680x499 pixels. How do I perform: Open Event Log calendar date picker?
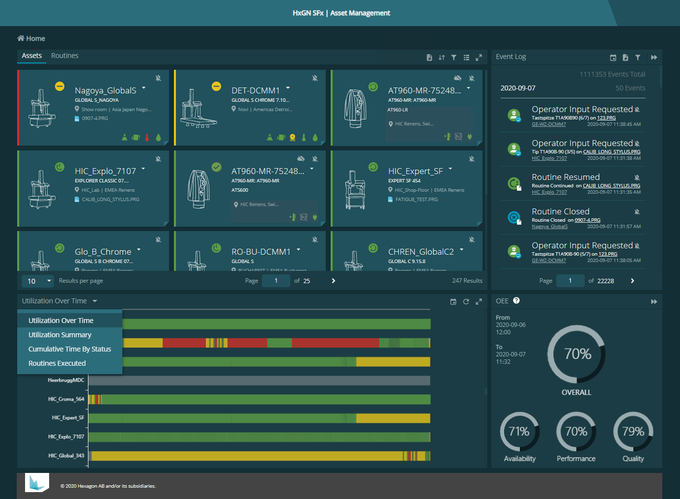(611, 57)
